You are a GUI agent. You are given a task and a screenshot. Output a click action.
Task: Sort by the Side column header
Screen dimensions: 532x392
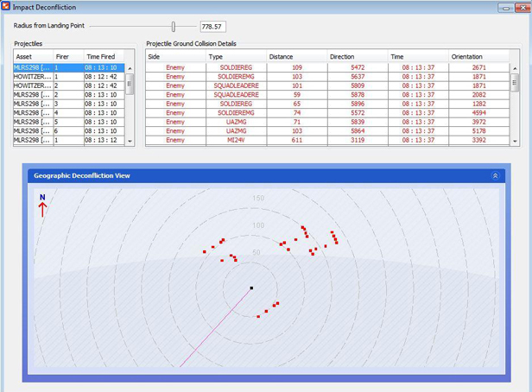click(176, 57)
